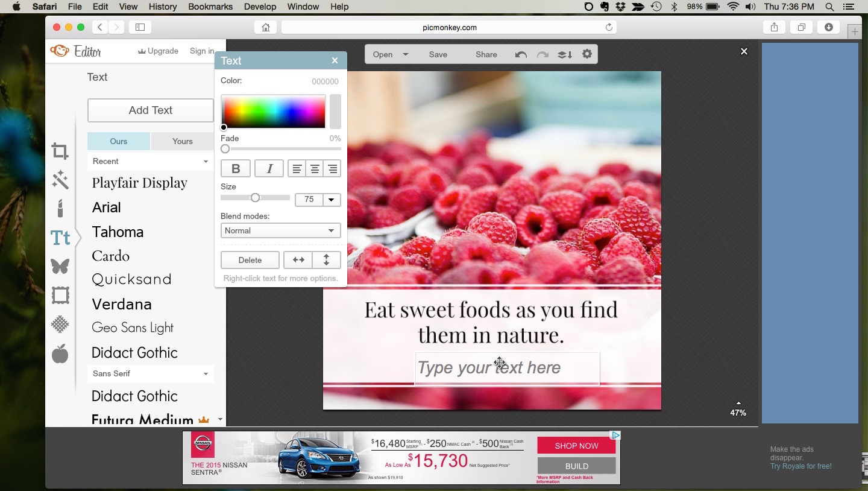Viewport: 868px width, 491px height.
Task: Select the Text (Tt) tool
Action: tap(60, 238)
